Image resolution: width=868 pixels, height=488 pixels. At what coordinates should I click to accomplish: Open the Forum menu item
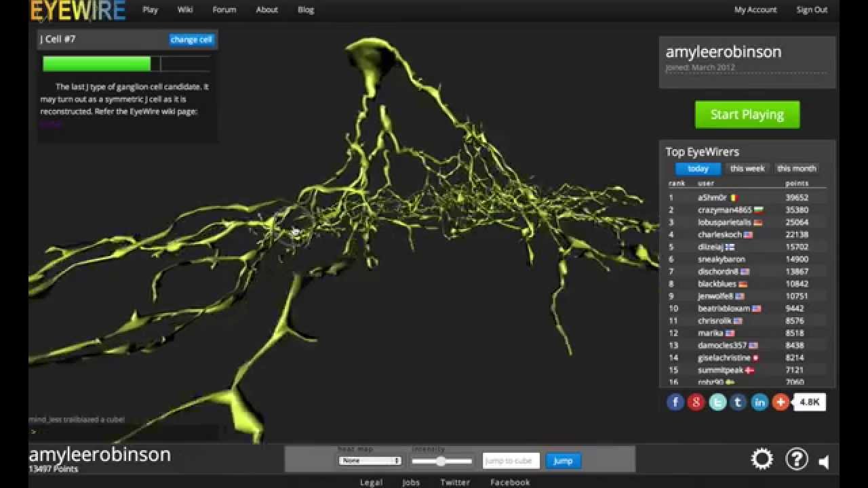tap(224, 9)
